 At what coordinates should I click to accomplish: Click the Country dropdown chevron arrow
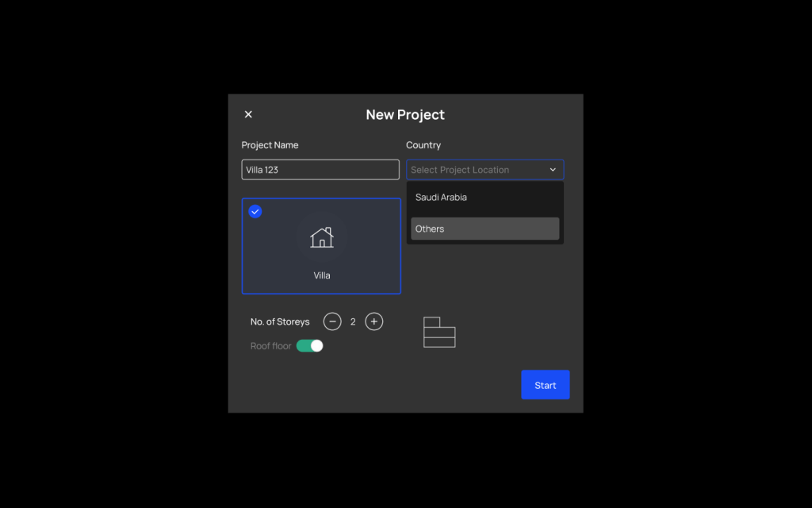click(553, 170)
